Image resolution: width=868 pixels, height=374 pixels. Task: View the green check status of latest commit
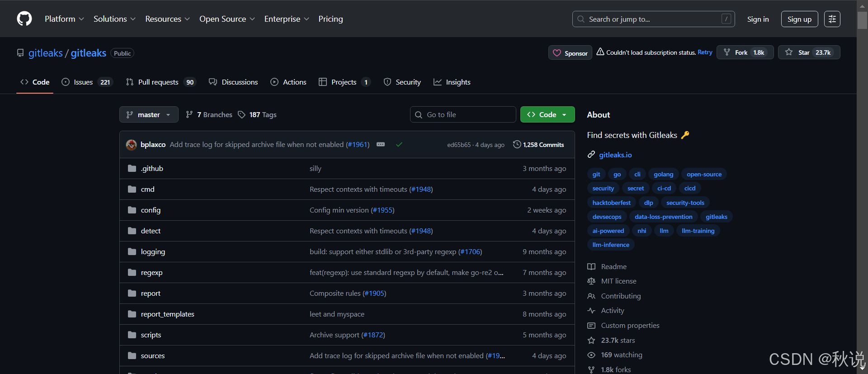399,145
